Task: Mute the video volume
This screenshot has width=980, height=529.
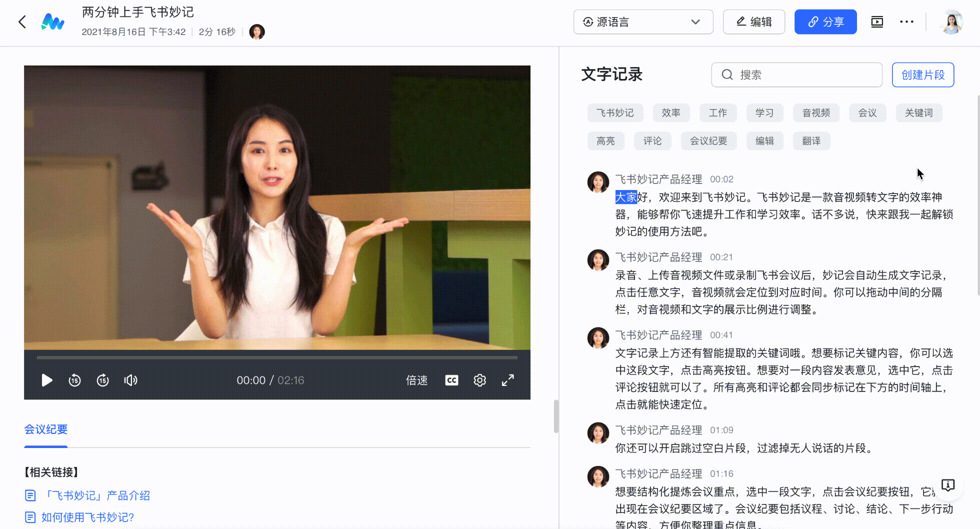Action: (x=130, y=380)
